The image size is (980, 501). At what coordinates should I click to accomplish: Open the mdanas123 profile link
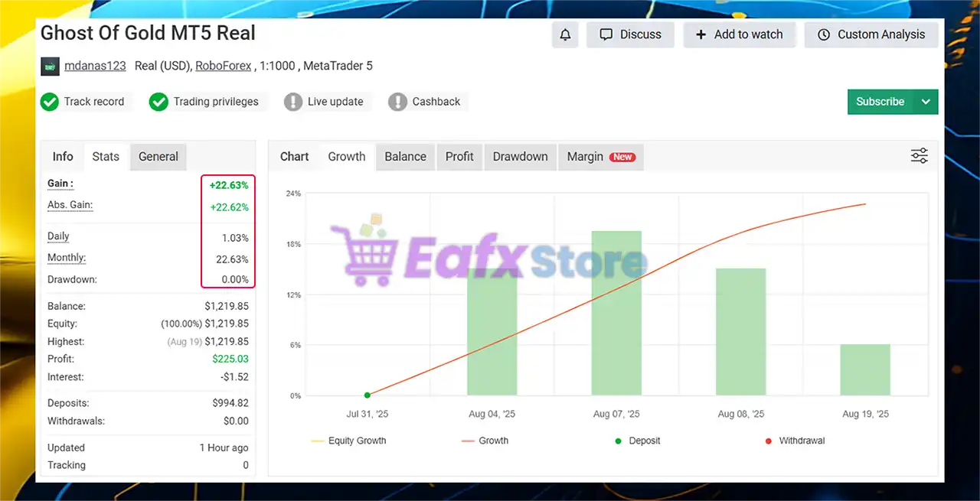tap(95, 66)
